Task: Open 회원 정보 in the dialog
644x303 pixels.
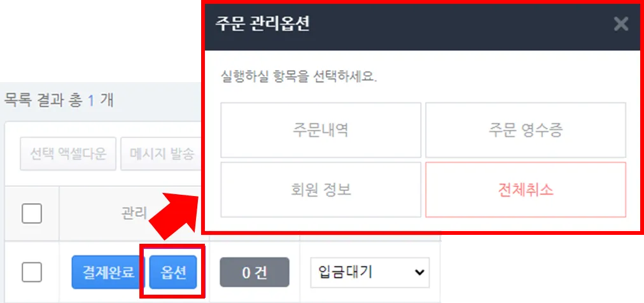Action: click(321, 190)
